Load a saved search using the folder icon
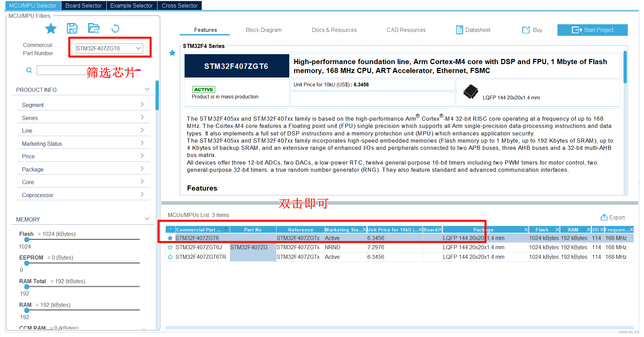Image resolution: width=644 pixels, height=337 pixels. point(94,28)
